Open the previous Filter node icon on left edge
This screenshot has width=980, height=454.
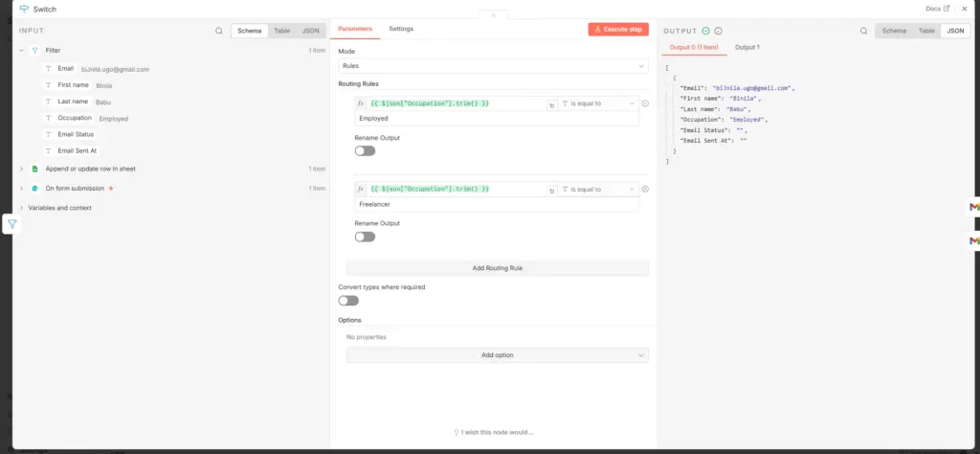[11, 224]
